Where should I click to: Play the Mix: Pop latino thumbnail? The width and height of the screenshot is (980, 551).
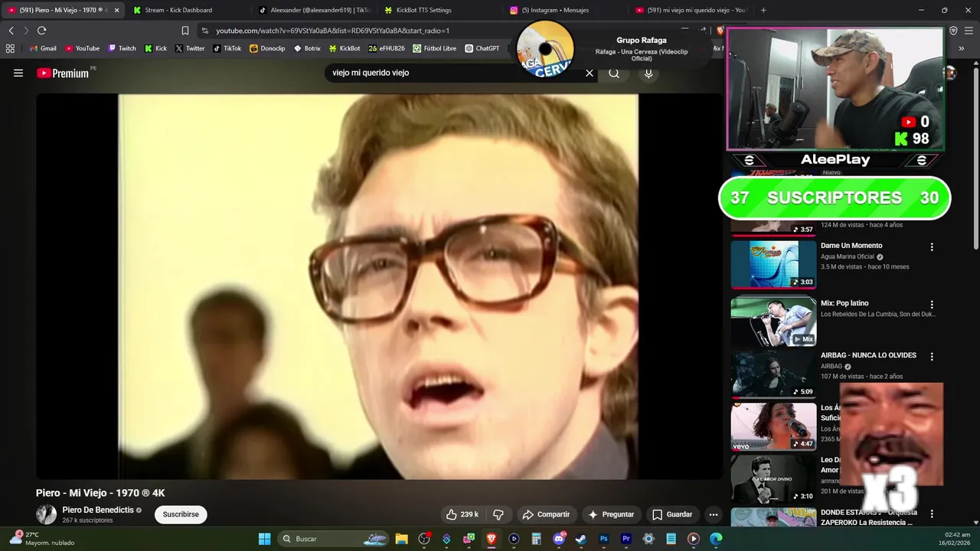coord(773,321)
